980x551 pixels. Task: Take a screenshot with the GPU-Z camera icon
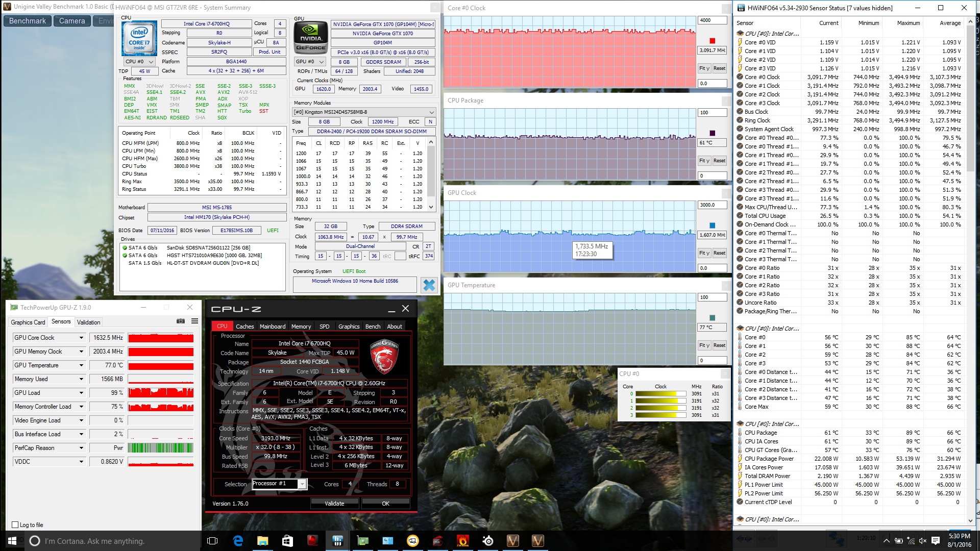point(181,321)
